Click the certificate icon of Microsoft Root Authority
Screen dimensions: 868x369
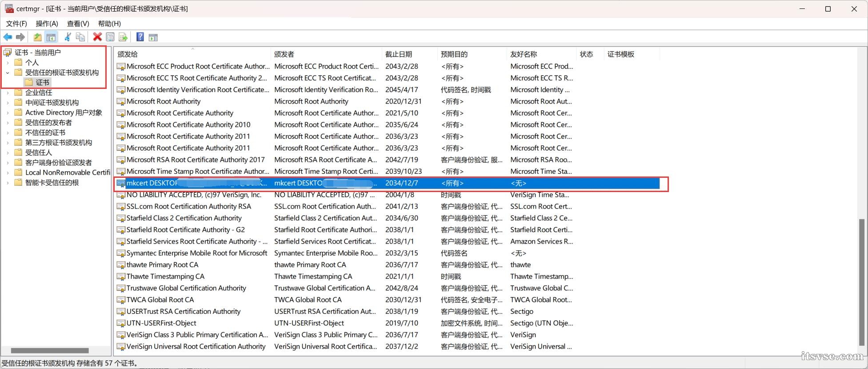(121, 101)
